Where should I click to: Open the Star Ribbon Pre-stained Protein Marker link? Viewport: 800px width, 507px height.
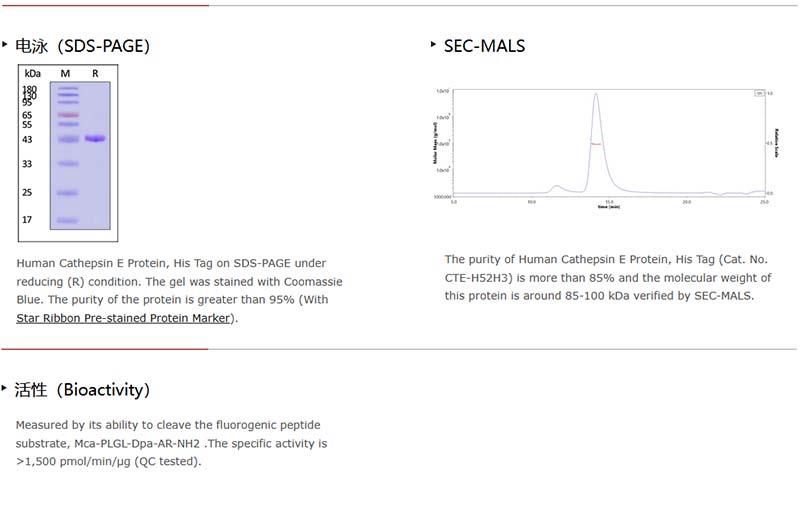[x=124, y=318]
